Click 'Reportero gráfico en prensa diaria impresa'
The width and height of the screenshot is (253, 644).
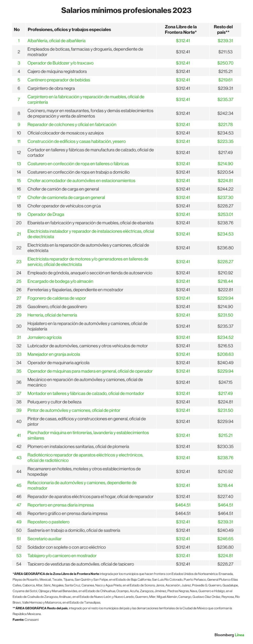tap(68, 513)
